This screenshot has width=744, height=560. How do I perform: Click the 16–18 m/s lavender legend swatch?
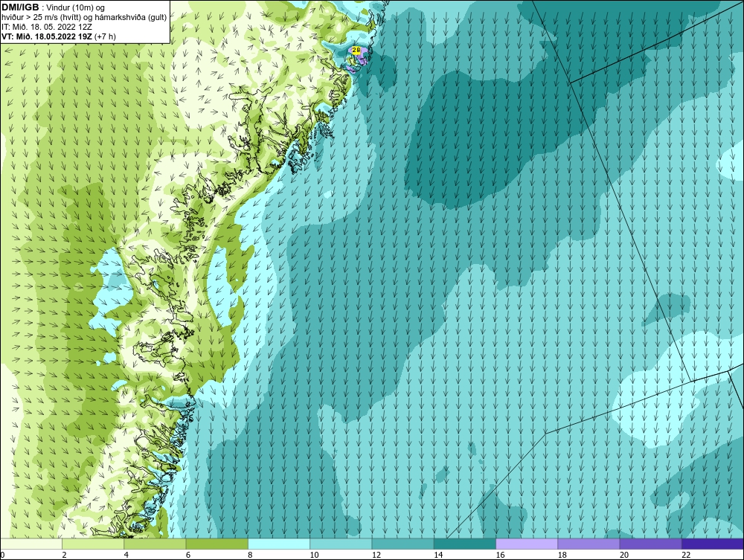point(527,544)
